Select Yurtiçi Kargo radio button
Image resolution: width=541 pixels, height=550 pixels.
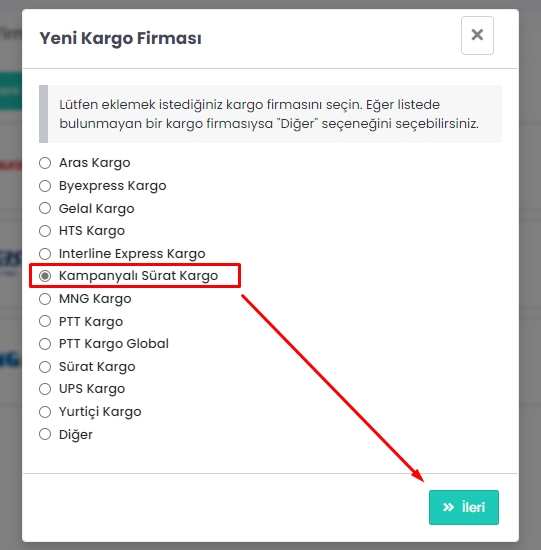[x=45, y=412]
